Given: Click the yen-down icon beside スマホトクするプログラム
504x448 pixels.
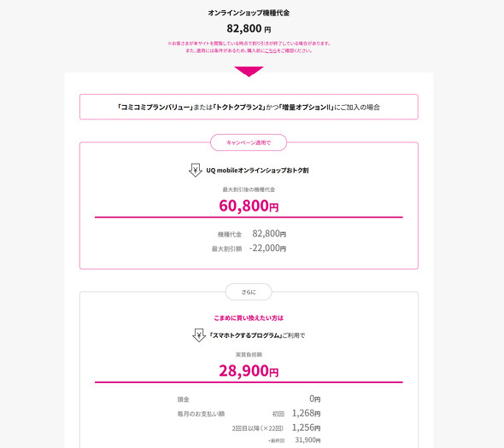Looking at the screenshot, I should pos(199,335).
